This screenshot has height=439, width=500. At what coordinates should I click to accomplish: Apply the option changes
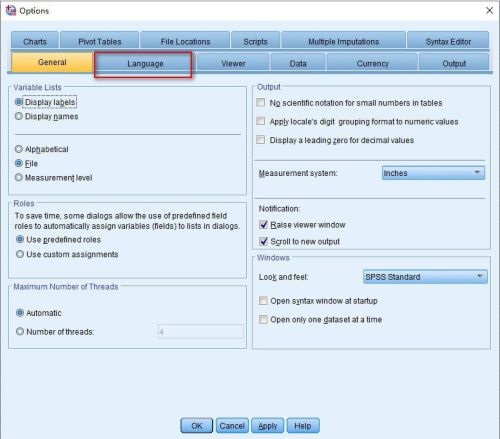tap(268, 426)
